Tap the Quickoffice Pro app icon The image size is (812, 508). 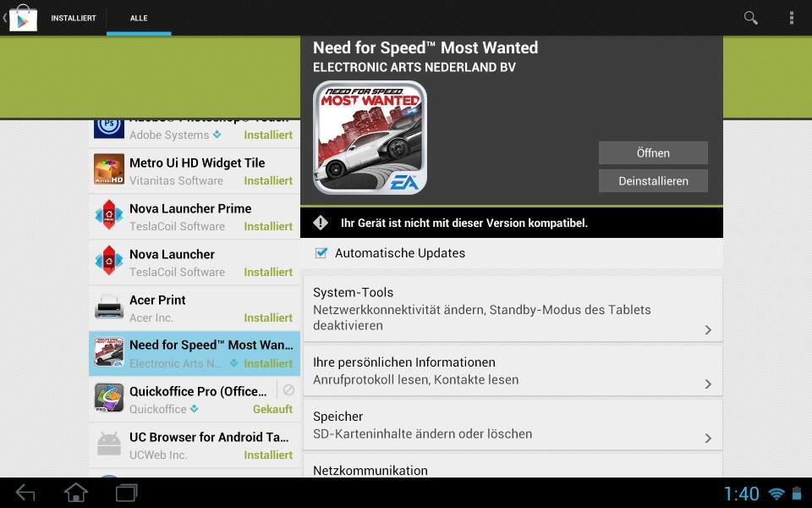click(109, 398)
